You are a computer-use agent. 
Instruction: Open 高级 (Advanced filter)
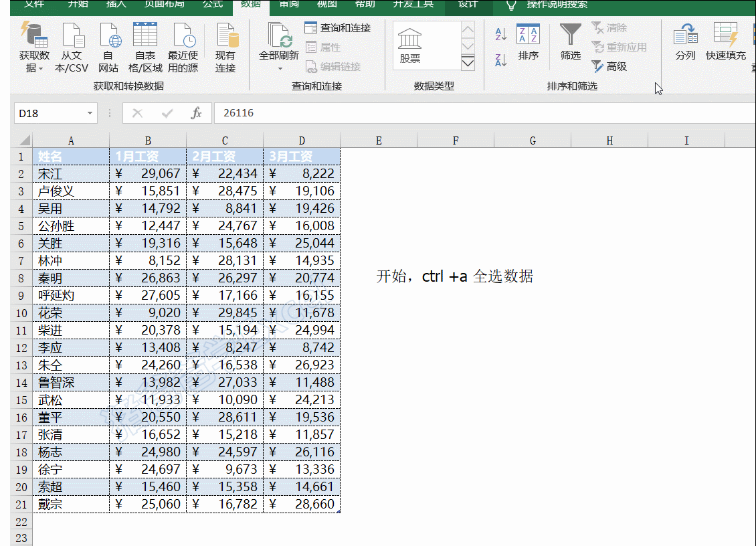click(x=609, y=66)
